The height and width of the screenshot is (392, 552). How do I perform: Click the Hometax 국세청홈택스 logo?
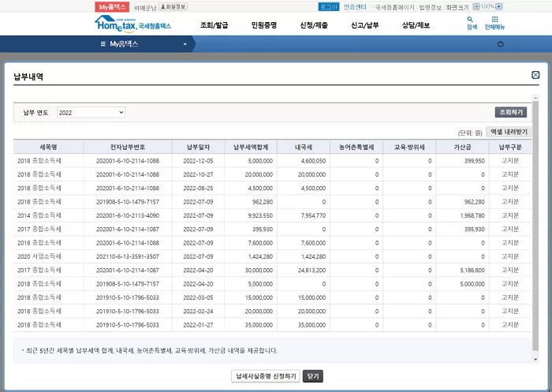(132, 24)
